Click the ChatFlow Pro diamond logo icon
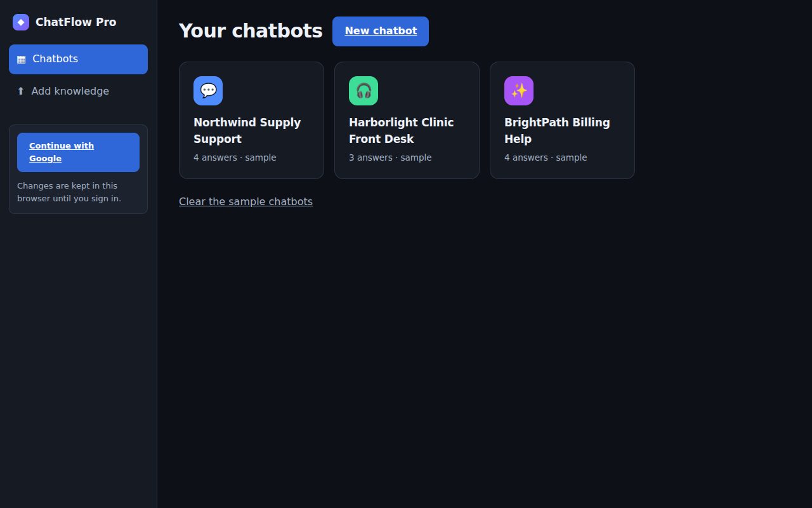The height and width of the screenshot is (508, 812). pyautogui.click(x=21, y=22)
